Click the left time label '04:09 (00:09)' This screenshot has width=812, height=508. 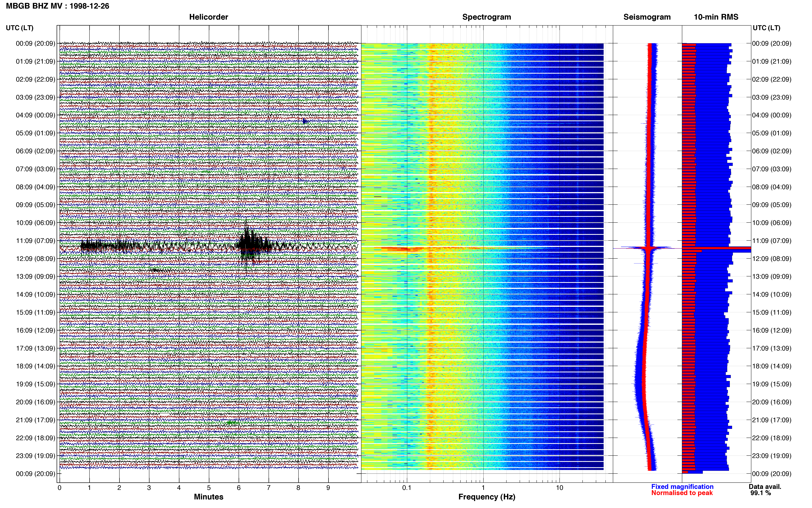pos(36,115)
